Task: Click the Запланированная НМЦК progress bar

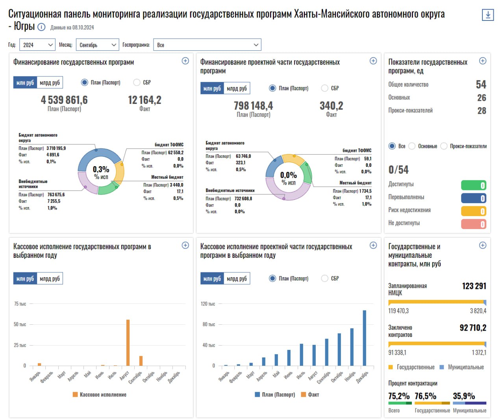Action: coord(437,302)
